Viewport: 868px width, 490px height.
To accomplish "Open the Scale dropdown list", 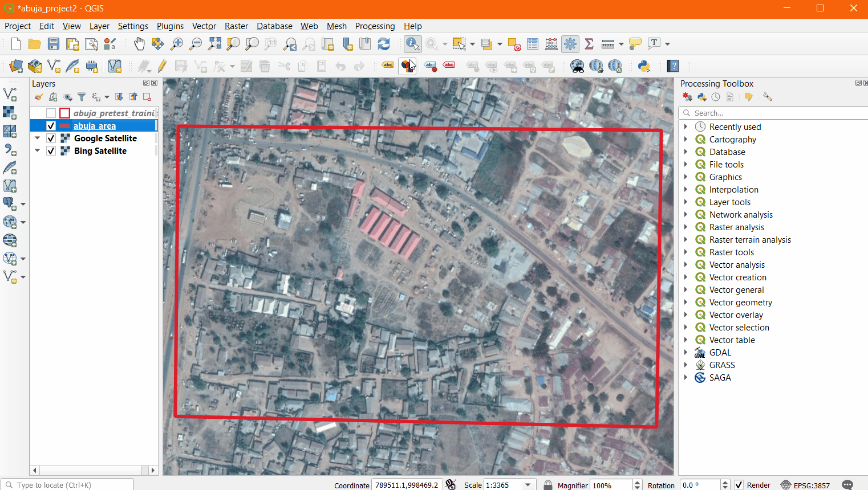I will coord(528,485).
